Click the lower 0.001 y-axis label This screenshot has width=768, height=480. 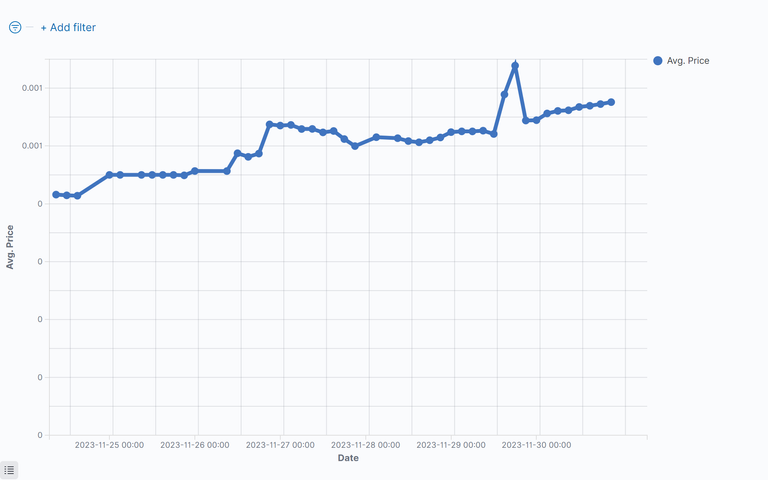pos(32,146)
